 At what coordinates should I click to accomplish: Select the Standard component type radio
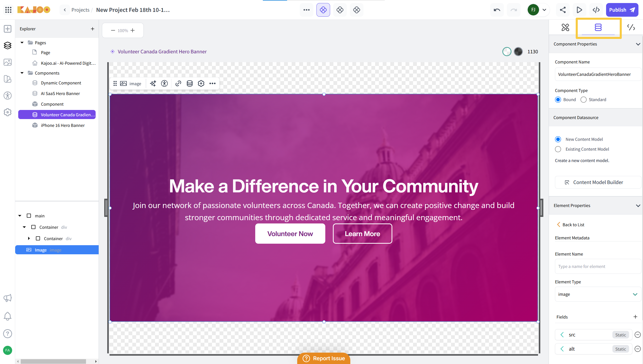point(583,100)
